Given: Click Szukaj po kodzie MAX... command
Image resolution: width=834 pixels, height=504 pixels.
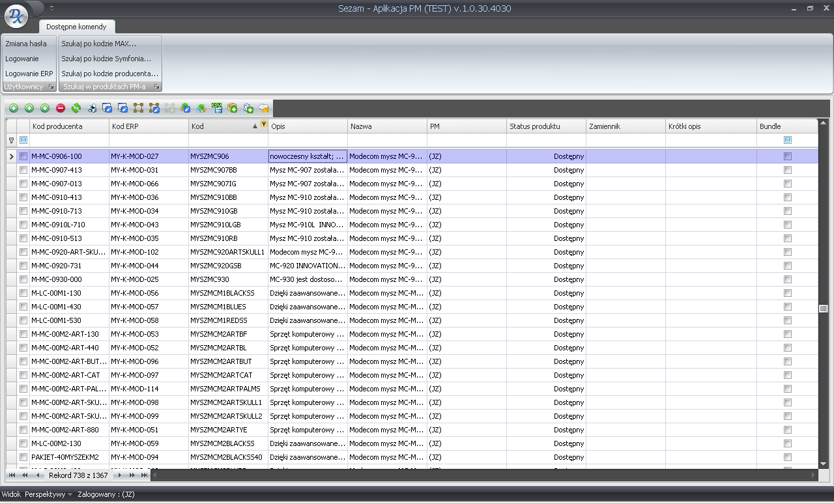Looking at the screenshot, I should (99, 44).
